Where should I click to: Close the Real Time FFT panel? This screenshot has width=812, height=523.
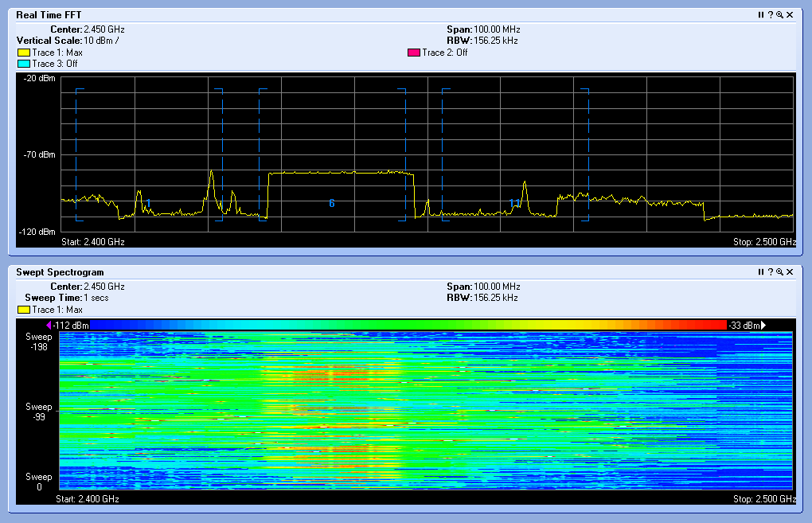click(x=790, y=15)
